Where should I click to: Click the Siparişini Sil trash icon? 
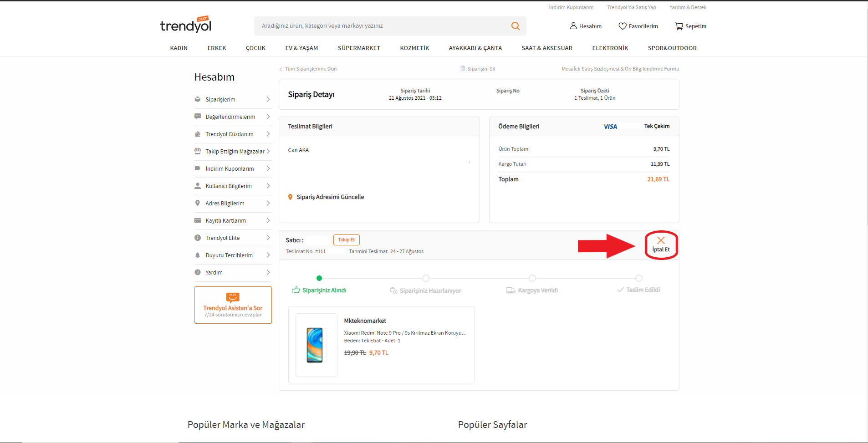(463, 69)
